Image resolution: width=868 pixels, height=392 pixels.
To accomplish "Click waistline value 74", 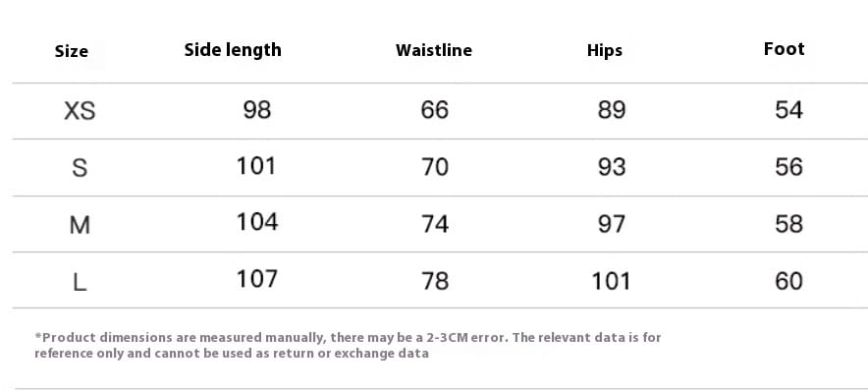I will pyautogui.click(x=435, y=224).
